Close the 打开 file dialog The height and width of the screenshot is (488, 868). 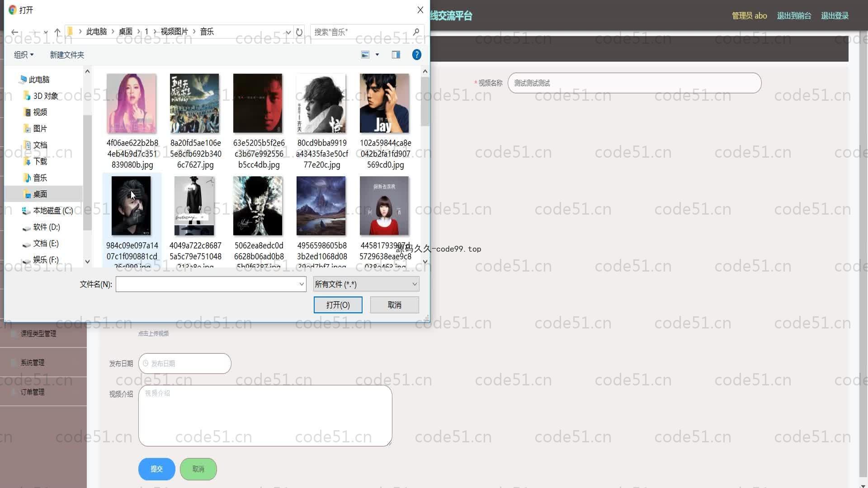(x=420, y=10)
